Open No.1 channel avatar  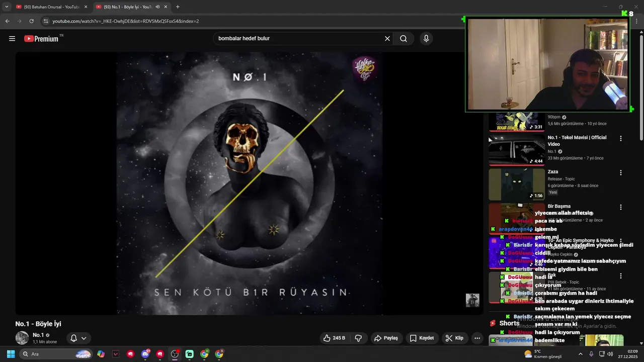click(22, 338)
